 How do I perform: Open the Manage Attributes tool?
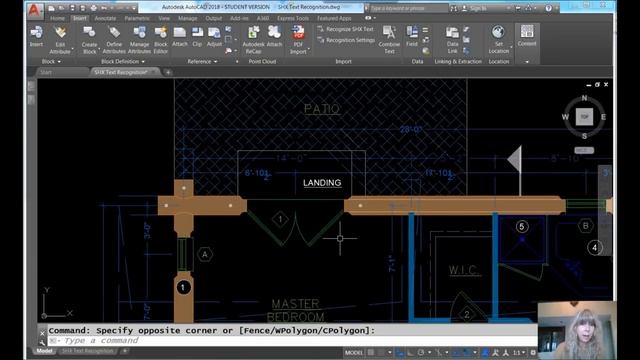pyautogui.click(x=139, y=40)
